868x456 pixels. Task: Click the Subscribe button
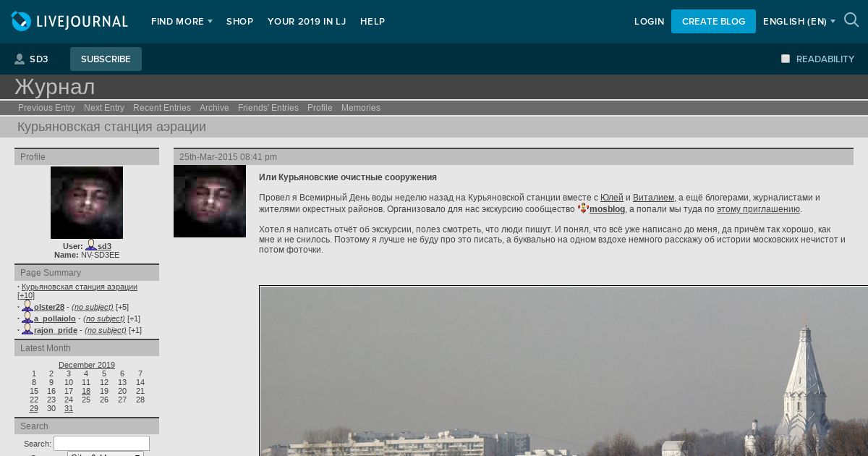[x=106, y=59]
